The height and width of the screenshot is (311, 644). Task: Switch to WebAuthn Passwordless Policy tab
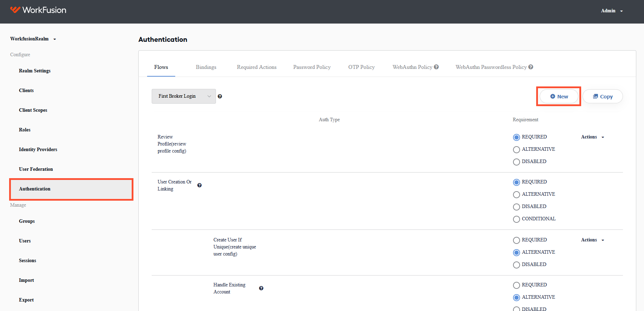(x=491, y=67)
